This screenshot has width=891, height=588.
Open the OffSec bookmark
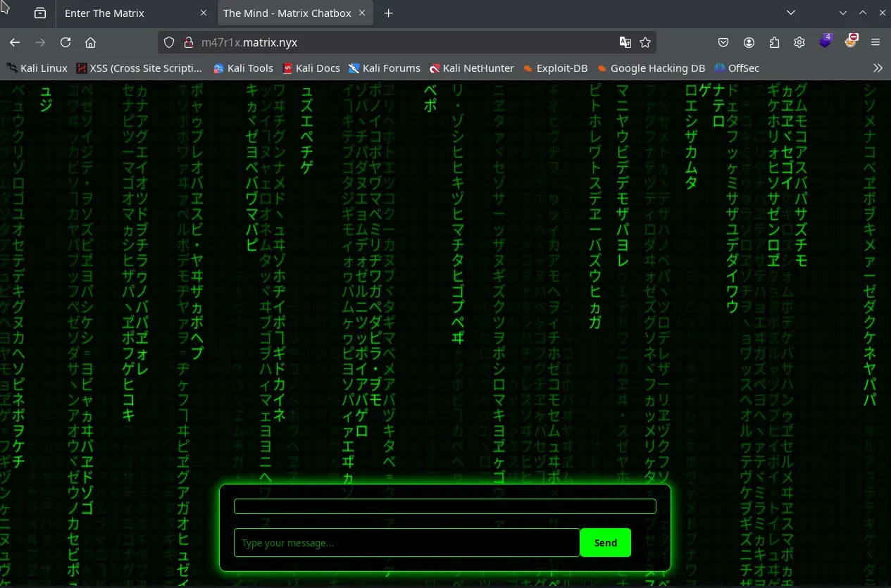737,68
